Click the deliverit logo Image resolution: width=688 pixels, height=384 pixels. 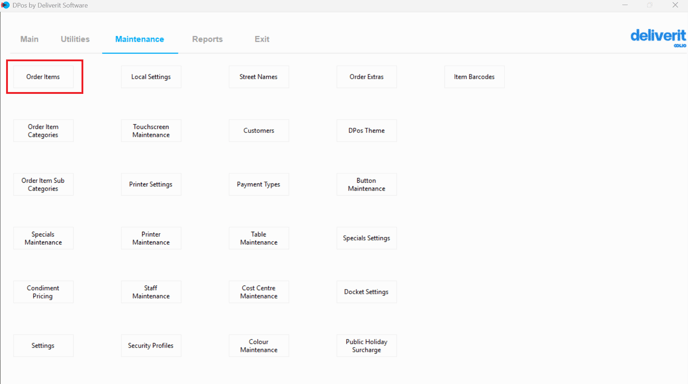[x=658, y=37]
